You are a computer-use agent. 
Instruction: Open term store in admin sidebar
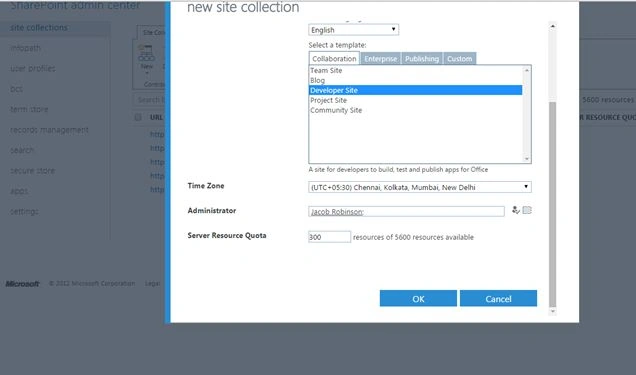(29, 109)
